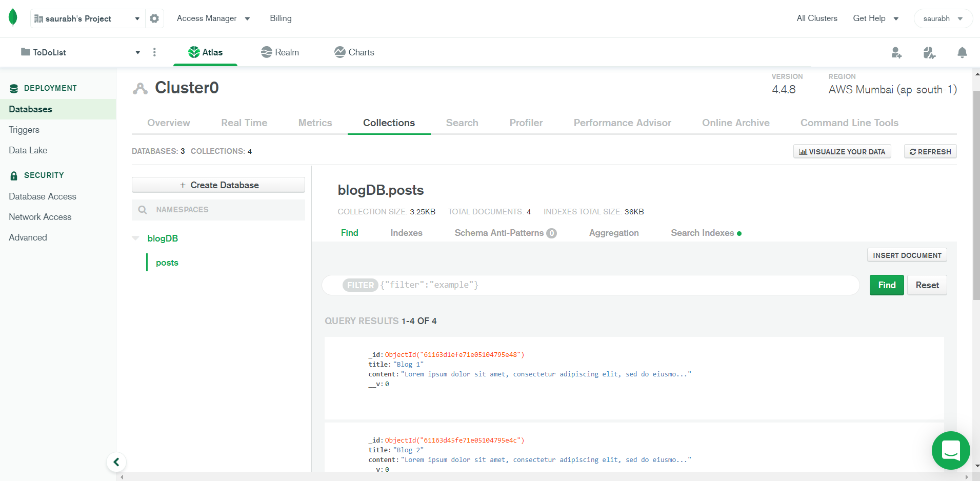Open the chat support bubble
This screenshot has height=481, width=980.
click(x=951, y=450)
